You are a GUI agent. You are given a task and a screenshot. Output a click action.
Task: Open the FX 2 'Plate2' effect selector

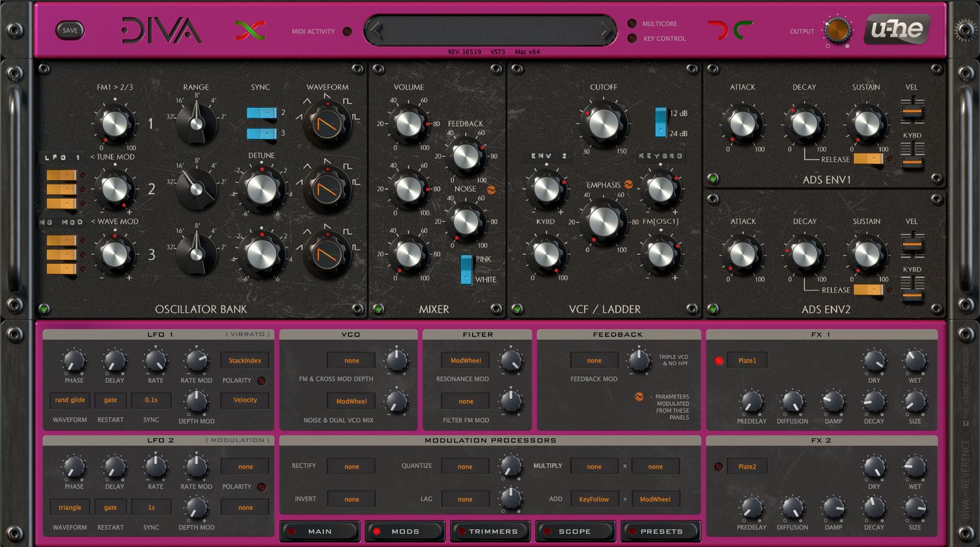click(747, 467)
